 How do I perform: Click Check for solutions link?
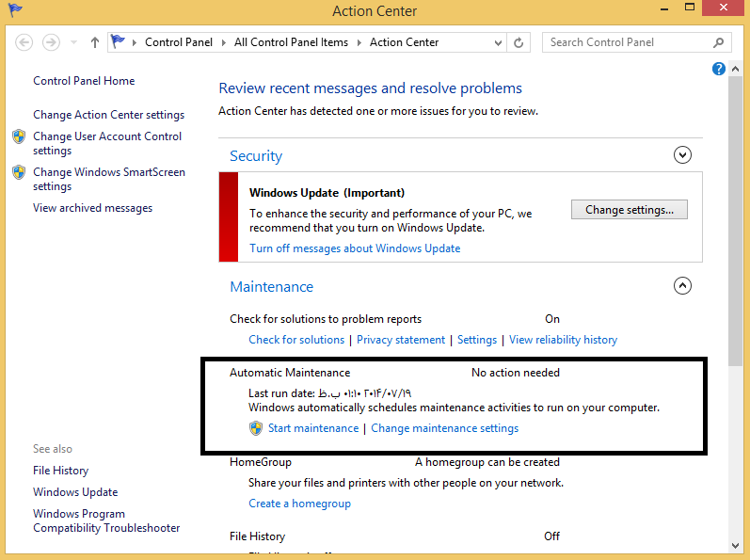pyautogui.click(x=296, y=340)
